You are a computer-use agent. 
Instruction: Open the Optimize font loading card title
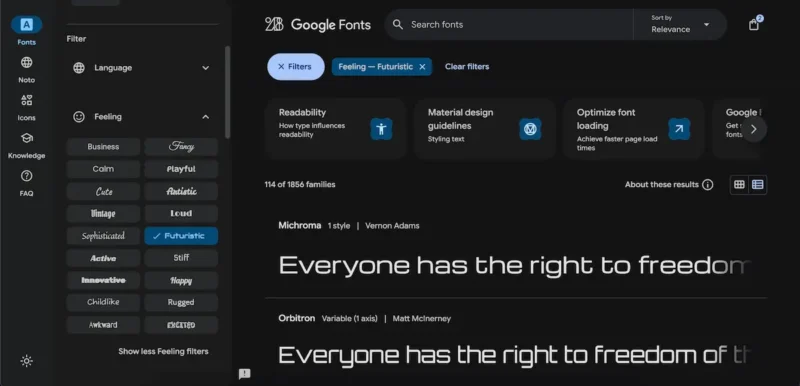(606, 119)
